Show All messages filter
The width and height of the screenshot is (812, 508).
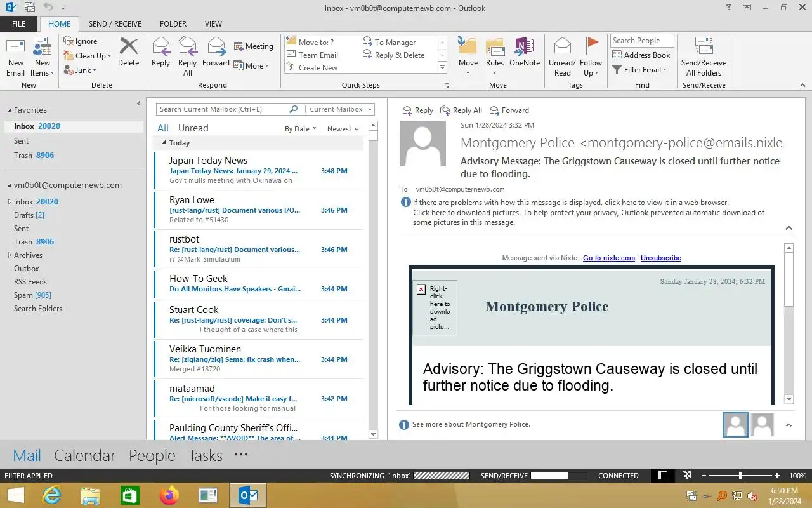[163, 128]
